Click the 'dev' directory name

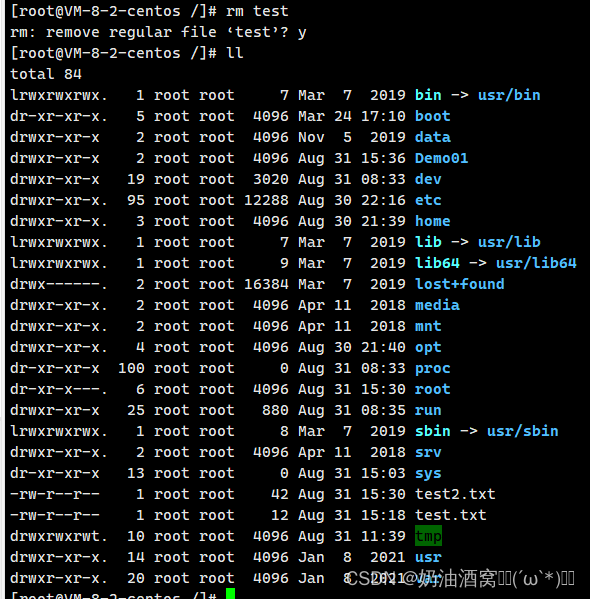(428, 179)
